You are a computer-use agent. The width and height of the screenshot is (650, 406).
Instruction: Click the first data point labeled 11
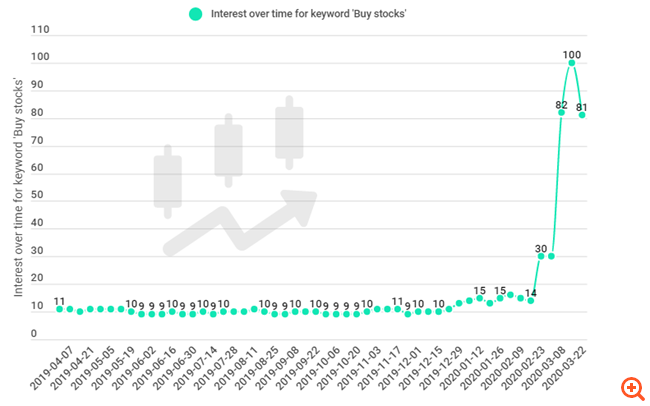click(60, 309)
